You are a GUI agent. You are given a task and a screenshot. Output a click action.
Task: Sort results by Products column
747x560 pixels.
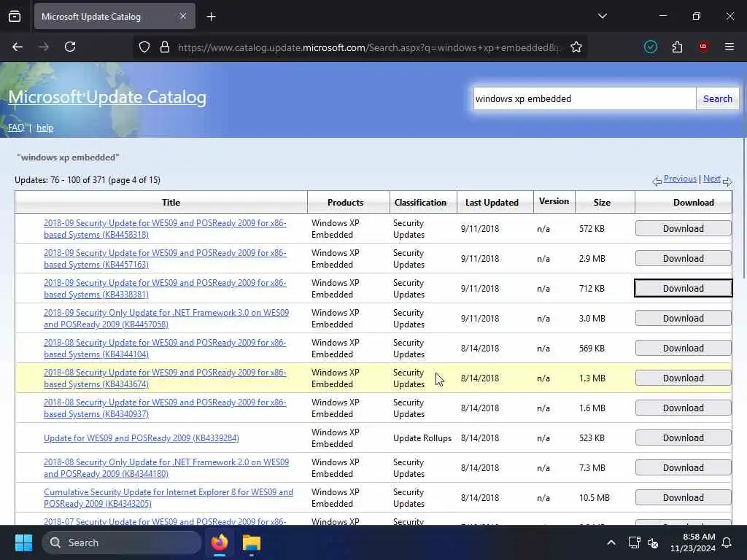click(x=345, y=203)
